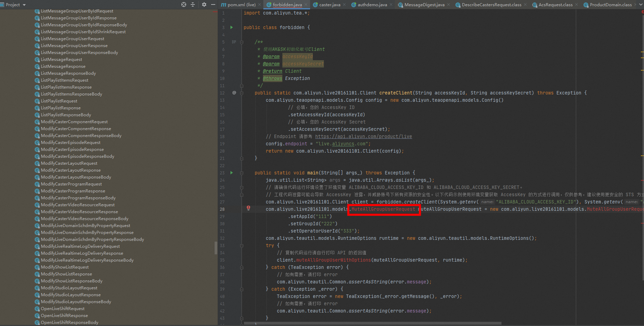644x326 pixels.
Task: Click the @param accessKeyId Javadoc tag
Action: click(x=271, y=56)
